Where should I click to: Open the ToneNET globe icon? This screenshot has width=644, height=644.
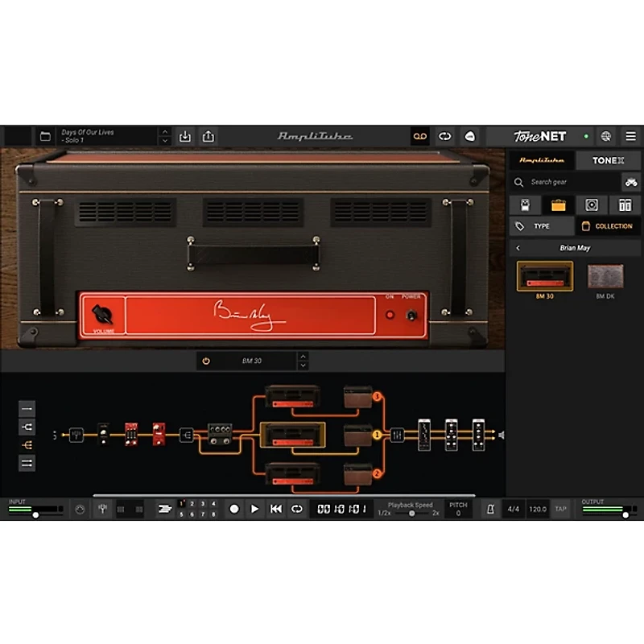click(x=606, y=136)
